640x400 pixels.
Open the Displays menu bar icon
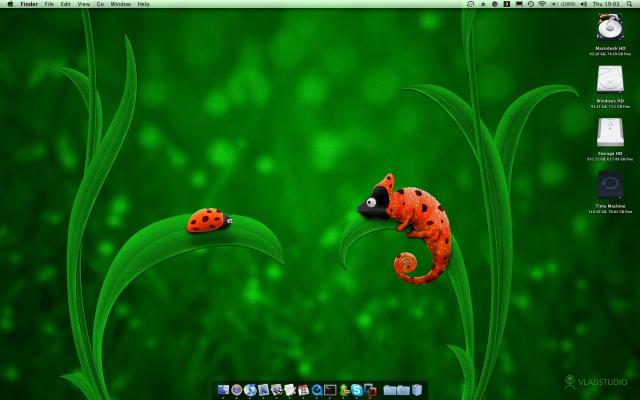coord(519,4)
